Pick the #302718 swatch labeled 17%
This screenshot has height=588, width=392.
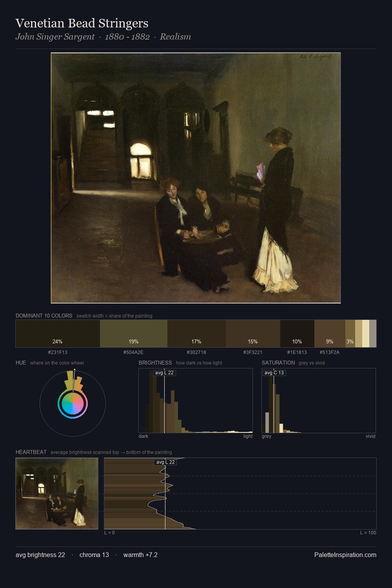(196, 334)
